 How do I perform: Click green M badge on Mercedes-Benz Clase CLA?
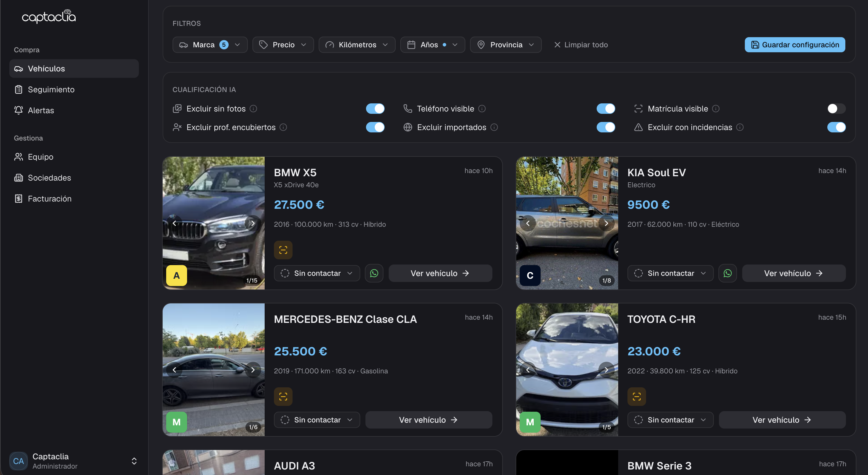click(177, 422)
